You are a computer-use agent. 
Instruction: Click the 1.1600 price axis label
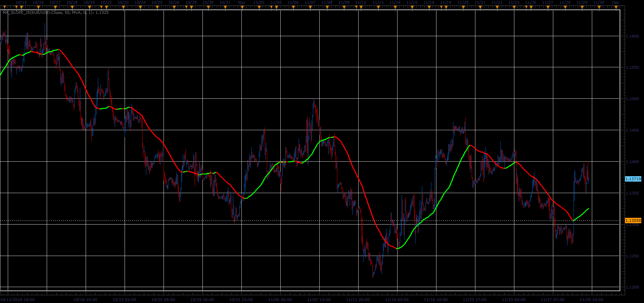[x=632, y=36]
